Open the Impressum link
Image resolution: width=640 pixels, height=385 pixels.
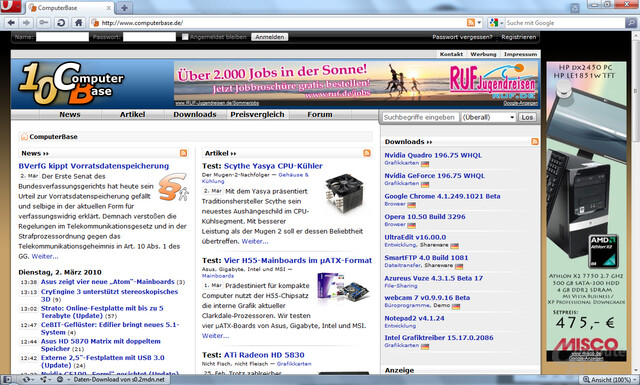click(520, 54)
